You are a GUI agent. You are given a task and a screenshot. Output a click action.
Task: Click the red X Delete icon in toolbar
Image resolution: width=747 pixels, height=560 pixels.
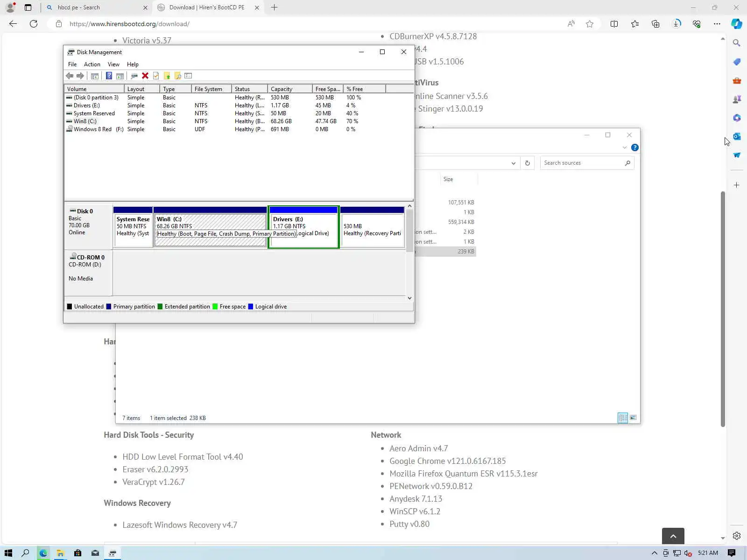tap(145, 76)
